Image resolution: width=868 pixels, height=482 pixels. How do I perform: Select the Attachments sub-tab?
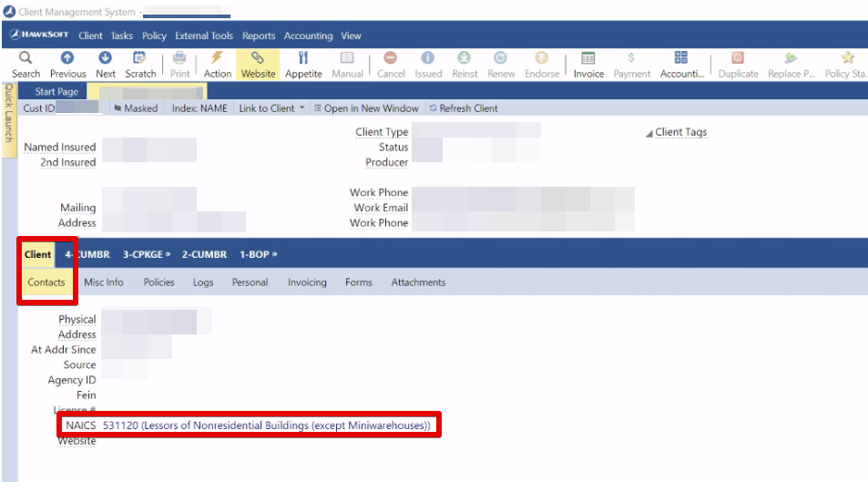click(x=418, y=282)
